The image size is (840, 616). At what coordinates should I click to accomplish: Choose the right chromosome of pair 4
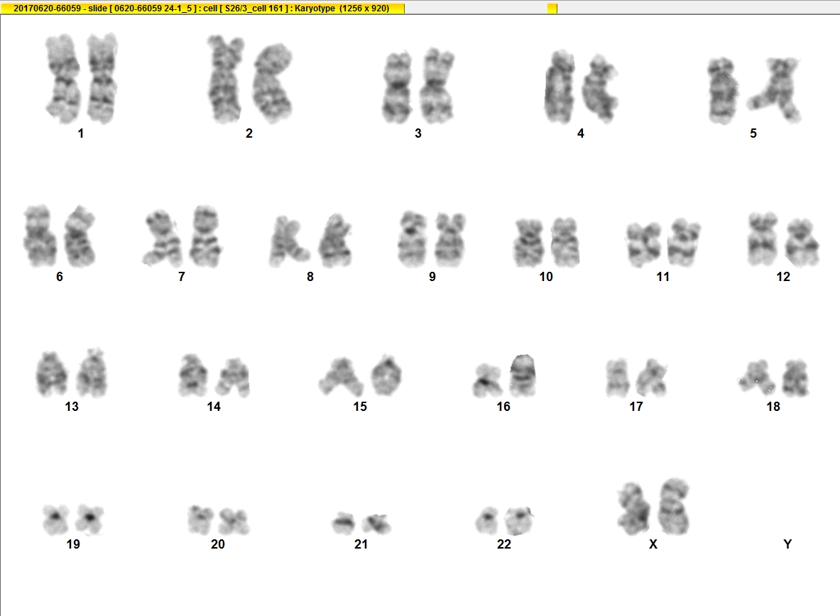(x=601, y=89)
